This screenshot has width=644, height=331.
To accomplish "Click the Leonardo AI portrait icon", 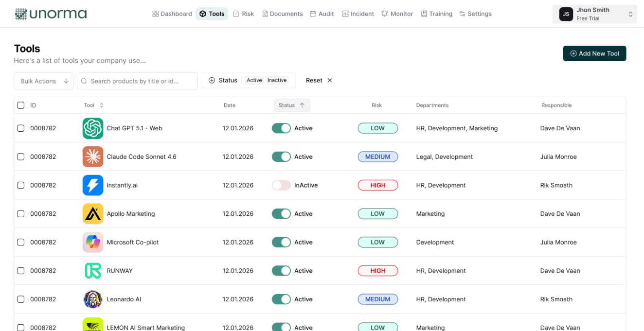I will coord(92,299).
